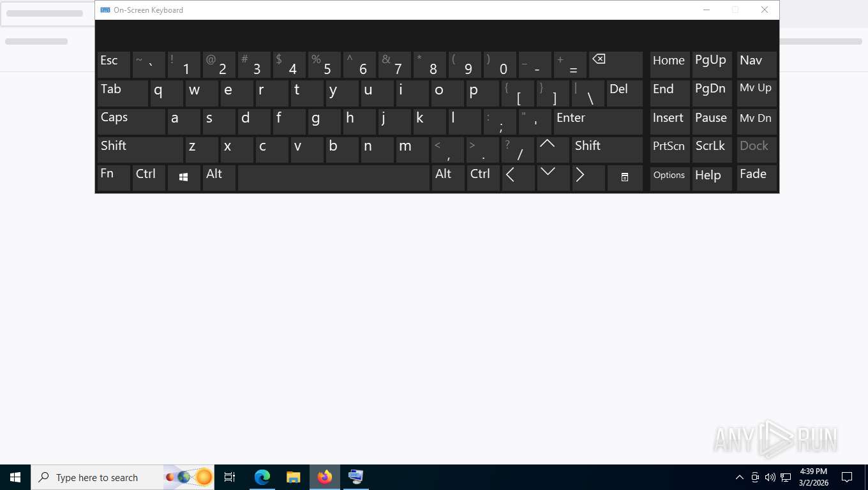Open Windows Start menu on taskbar
868x490 pixels.
point(15,477)
